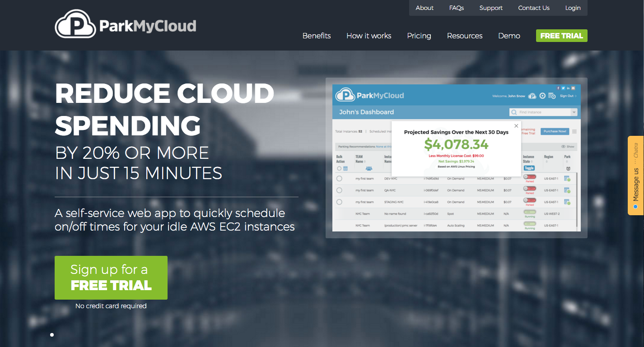The height and width of the screenshot is (347, 644).
Task: Click the sort arrows under Region column
Action: point(546,161)
